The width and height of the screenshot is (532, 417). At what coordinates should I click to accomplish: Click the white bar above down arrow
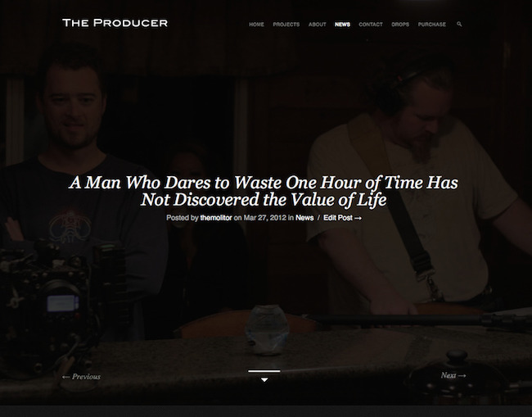coord(264,371)
